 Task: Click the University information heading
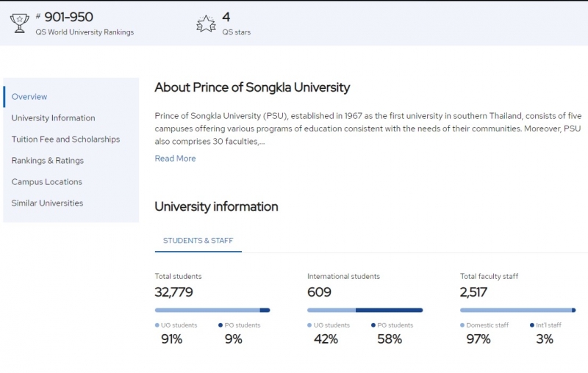pyautogui.click(x=216, y=207)
